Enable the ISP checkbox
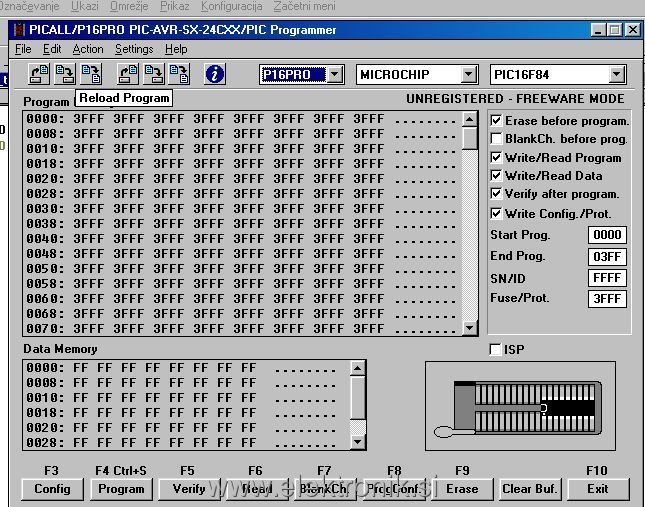The image size is (645, 507). pyautogui.click(x=496, y=350)
